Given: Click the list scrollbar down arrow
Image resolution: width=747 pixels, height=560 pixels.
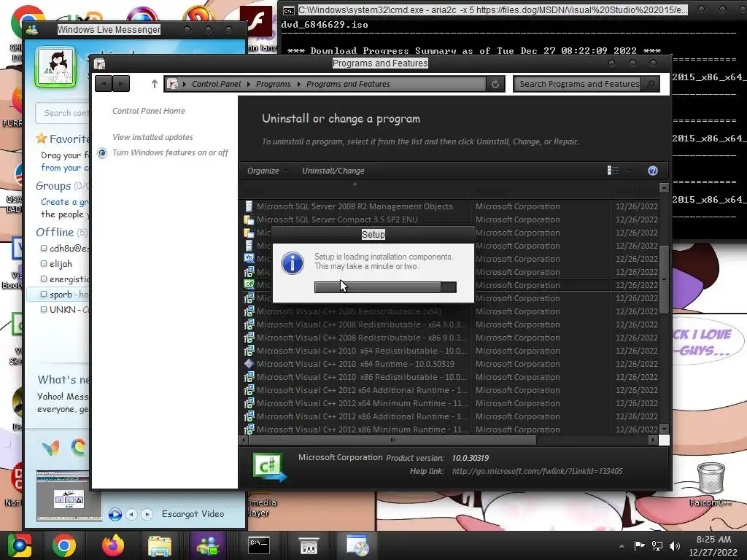Looking at the screenshot, I should coord(664,429).
